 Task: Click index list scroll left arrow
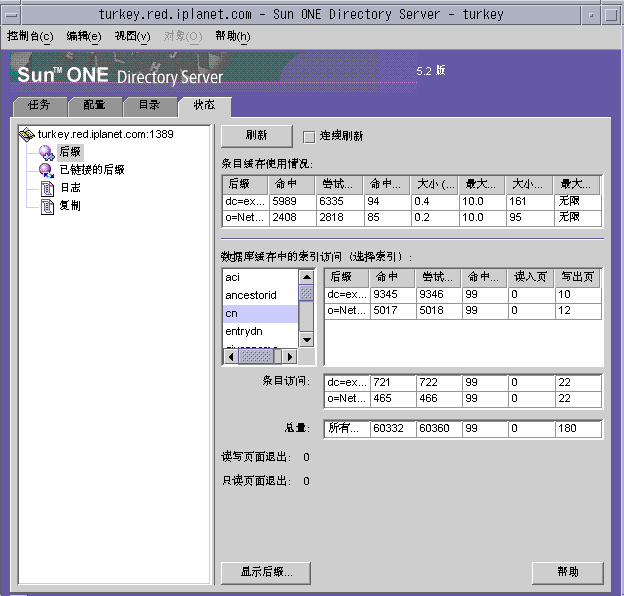(231, 357)
